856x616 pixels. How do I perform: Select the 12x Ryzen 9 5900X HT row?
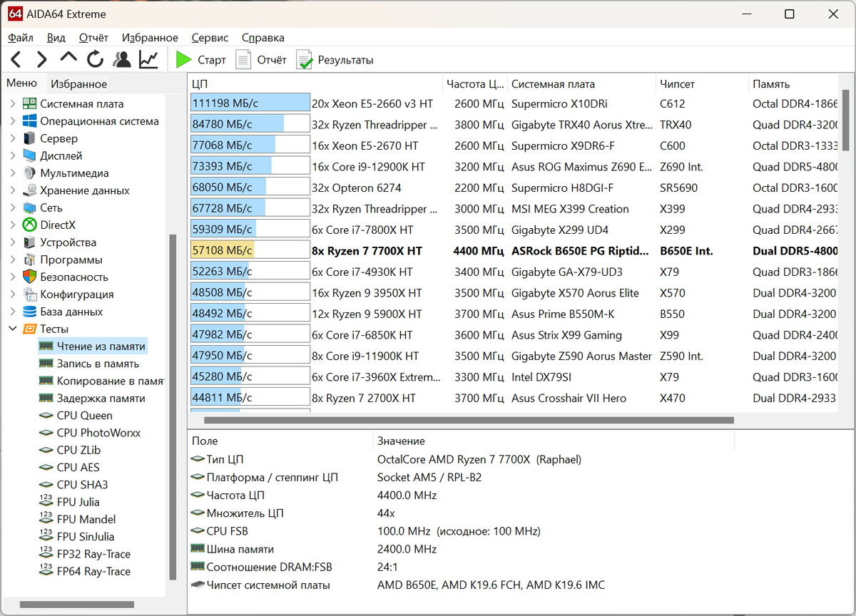[x=513, y=314]
